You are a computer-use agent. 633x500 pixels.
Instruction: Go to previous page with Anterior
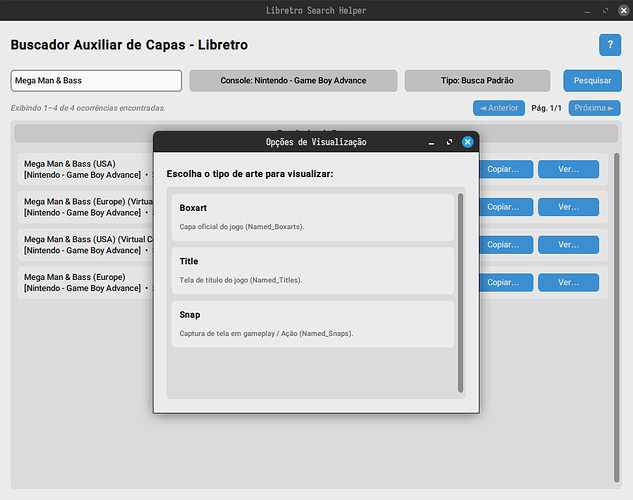pyautogui.click(x=499, y=108)
